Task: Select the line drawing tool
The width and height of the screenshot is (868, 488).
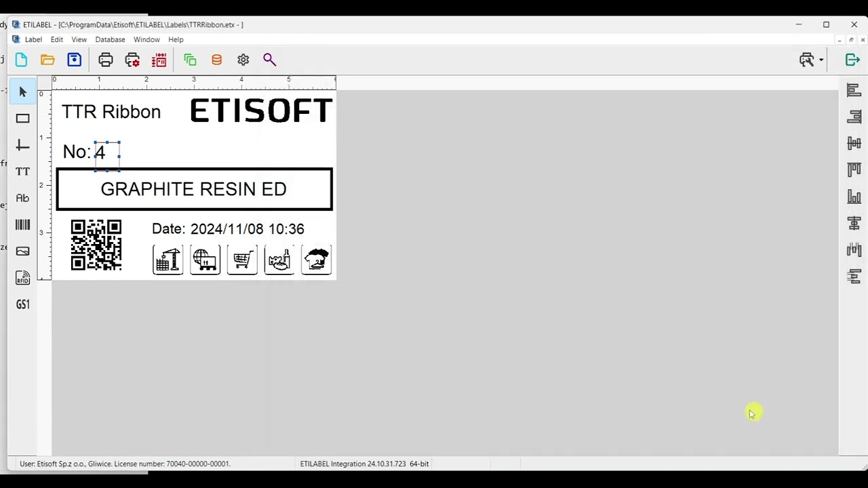Action: coord(22,145)
